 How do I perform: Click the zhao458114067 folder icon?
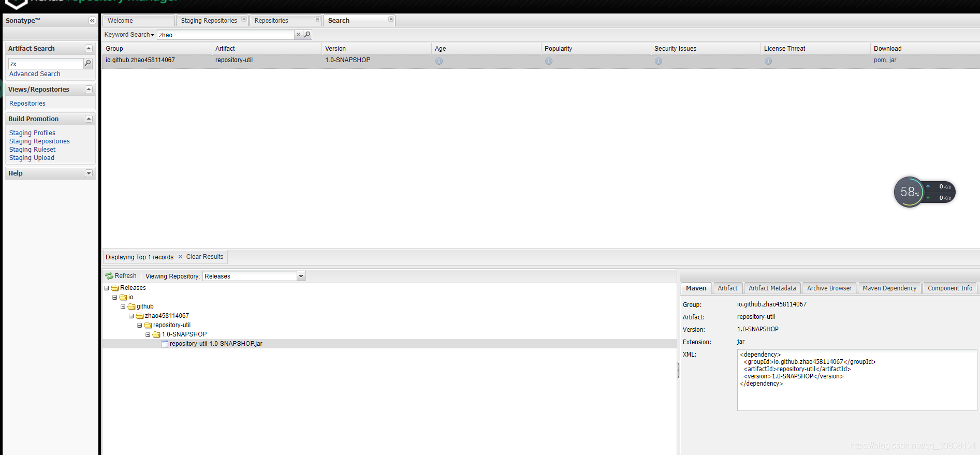pos(140,316)
